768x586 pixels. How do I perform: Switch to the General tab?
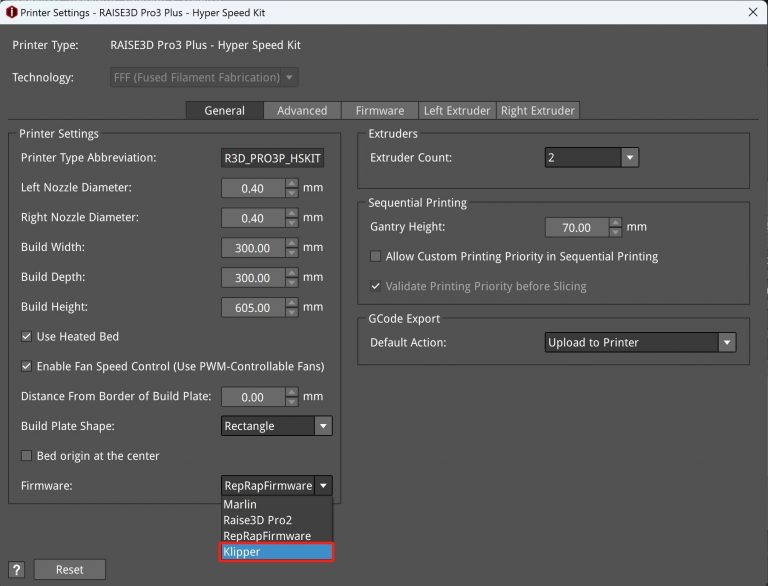pyautogui.click(x=224, y=111)
